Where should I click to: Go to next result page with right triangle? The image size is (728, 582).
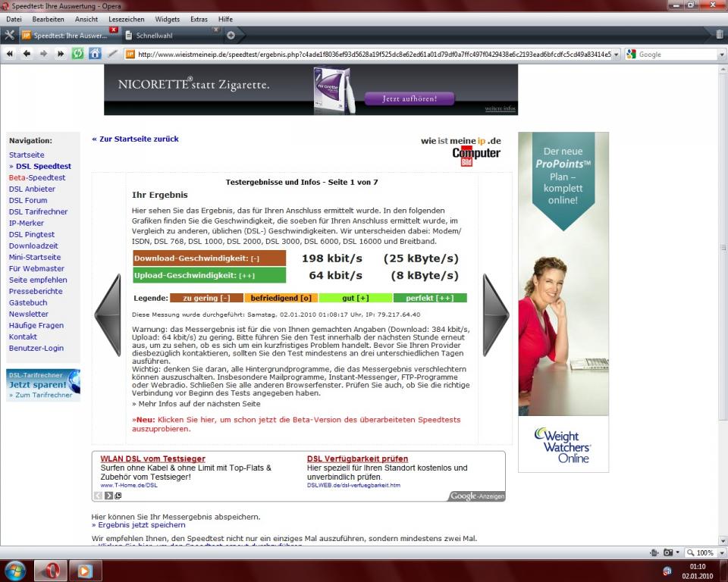click(496, 315)
